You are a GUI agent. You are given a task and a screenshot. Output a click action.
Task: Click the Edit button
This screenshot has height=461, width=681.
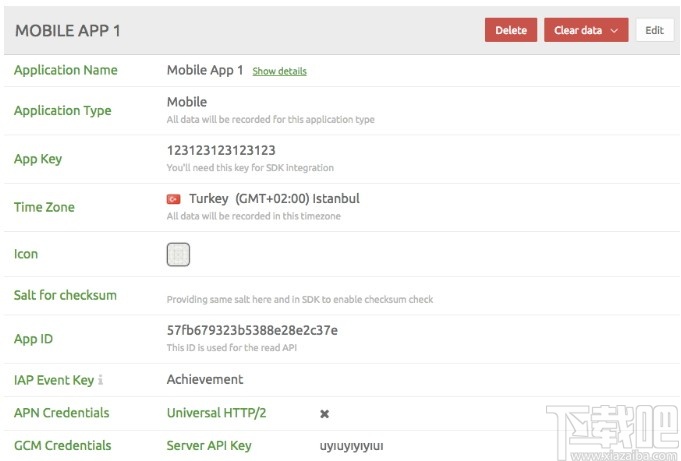[x=654, y=30]
